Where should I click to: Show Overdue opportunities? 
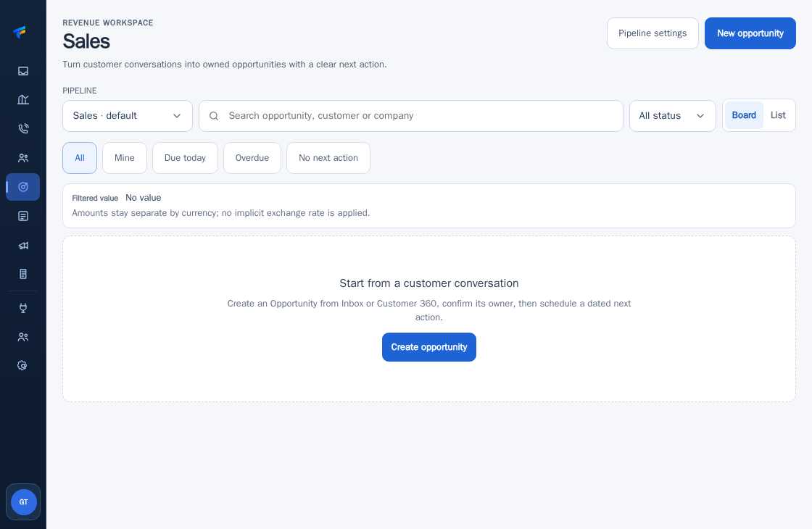[252, 158]
